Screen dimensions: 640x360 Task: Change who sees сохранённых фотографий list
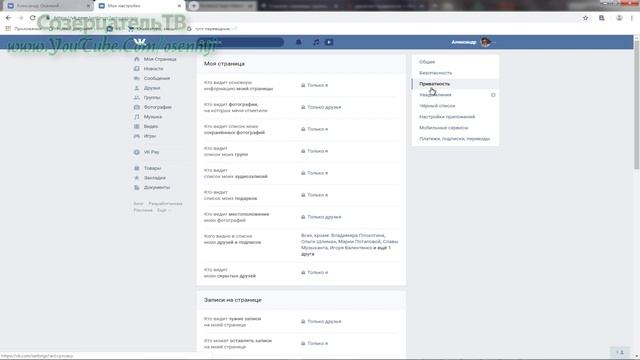pos(315,129)
